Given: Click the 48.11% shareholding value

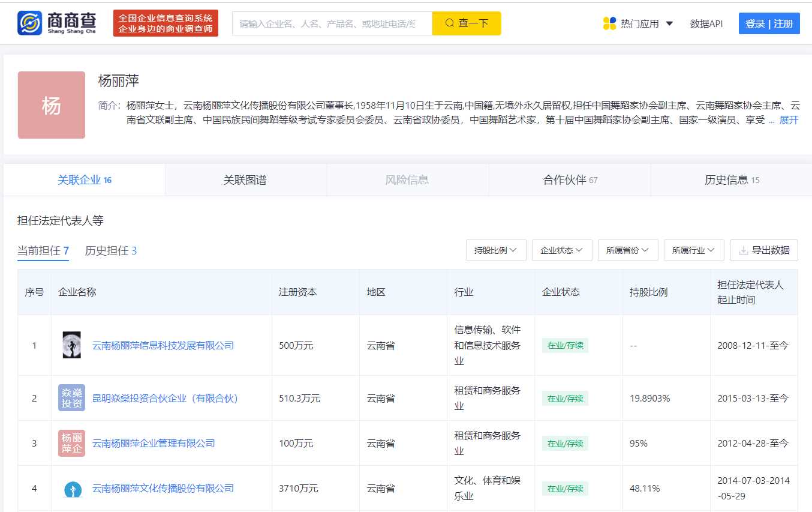Looking at the screenshot, I should pyautogui.click(x=645, y=489).
